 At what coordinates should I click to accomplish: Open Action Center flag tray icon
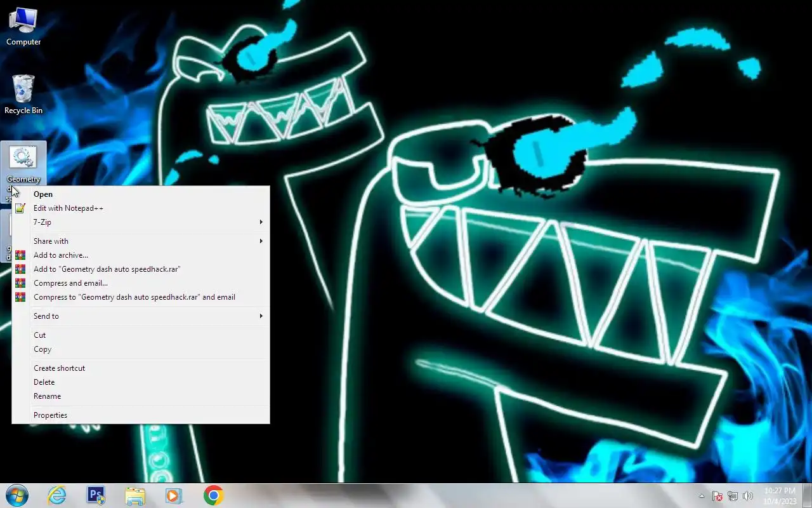coord(717,496)
